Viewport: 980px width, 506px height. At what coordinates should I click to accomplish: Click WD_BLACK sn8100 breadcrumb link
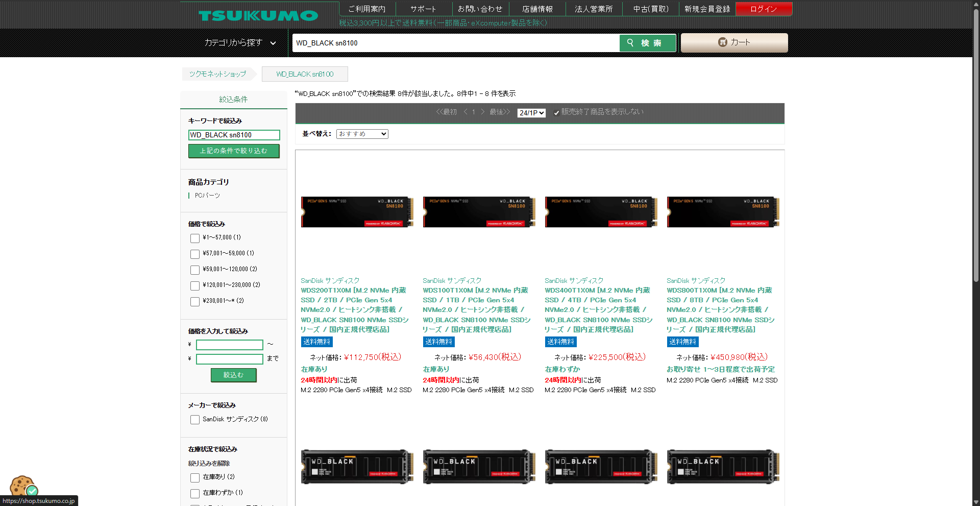tap(305, 74)
